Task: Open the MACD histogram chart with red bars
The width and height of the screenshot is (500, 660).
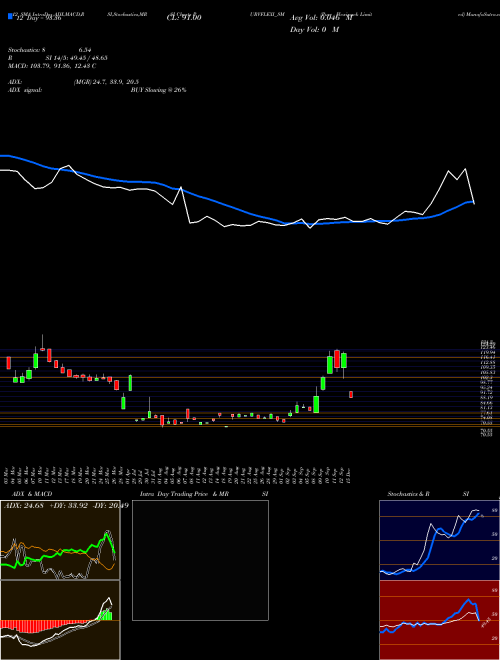Action: click(60, 620)
